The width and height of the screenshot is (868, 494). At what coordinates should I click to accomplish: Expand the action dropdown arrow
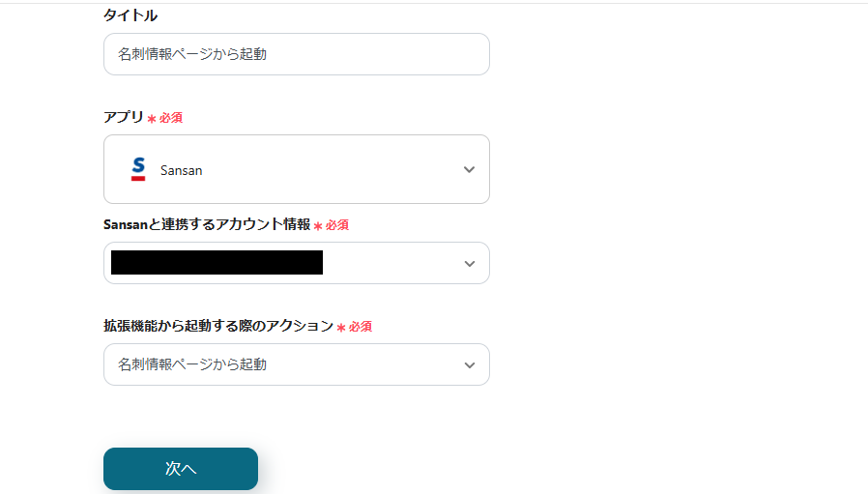pyautogui.click(x=469, y=365)
